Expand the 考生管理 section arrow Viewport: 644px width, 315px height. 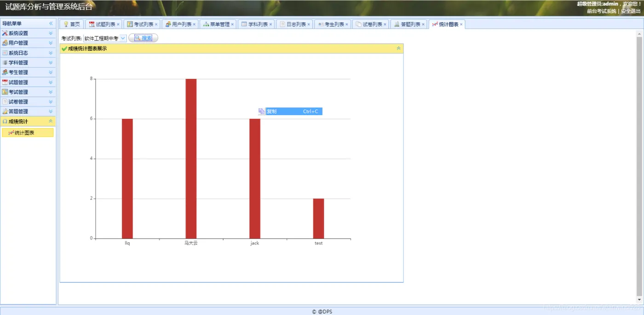51,72
